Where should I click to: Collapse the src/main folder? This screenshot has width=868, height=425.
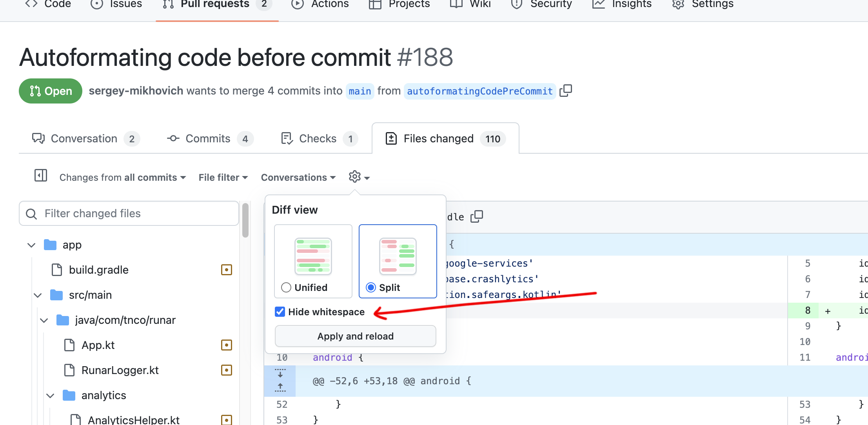click(x=38, y=295)
